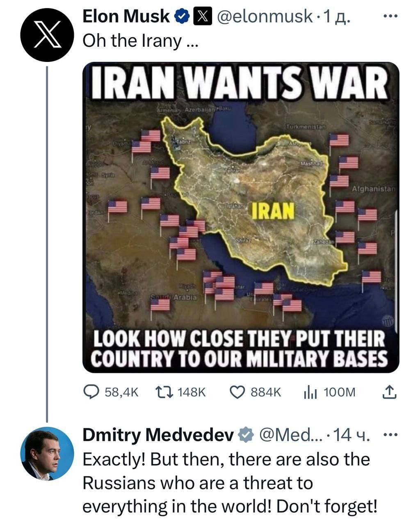
Task: Open more options on Medvedev's reply
Action: 390,434
